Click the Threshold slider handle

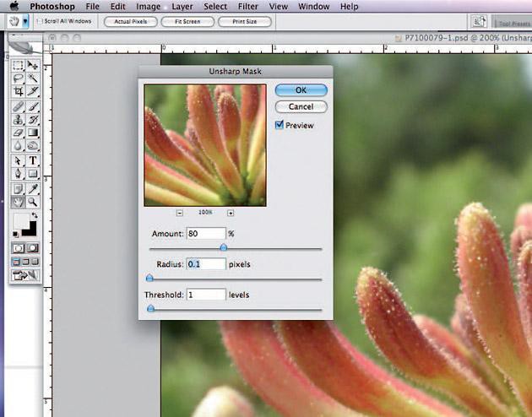tap(150, 308)
